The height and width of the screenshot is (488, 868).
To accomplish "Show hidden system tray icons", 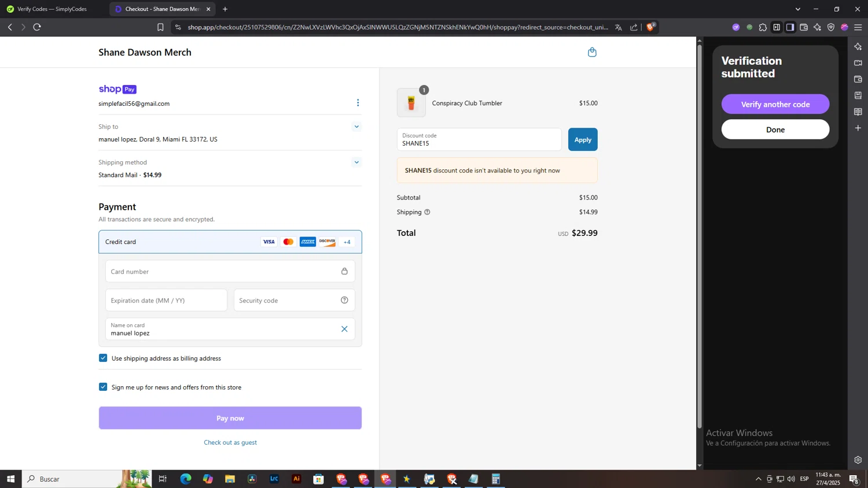I will tap(759, 479).
